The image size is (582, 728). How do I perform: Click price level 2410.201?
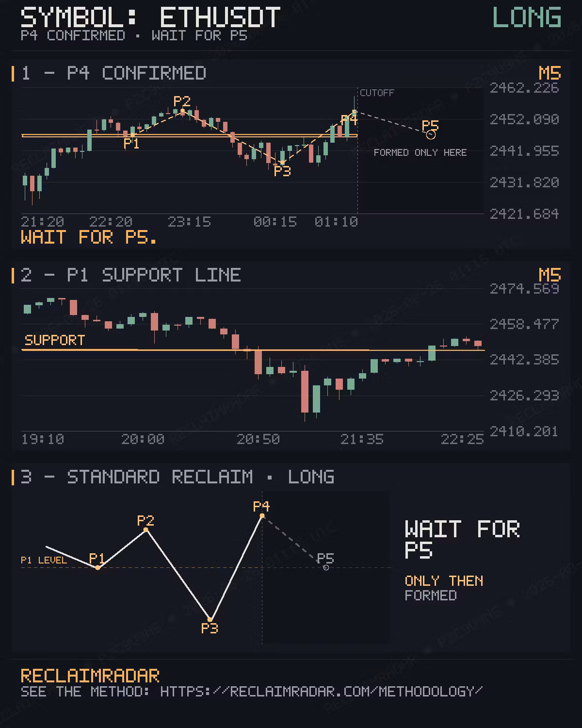[x=524, y=431]
